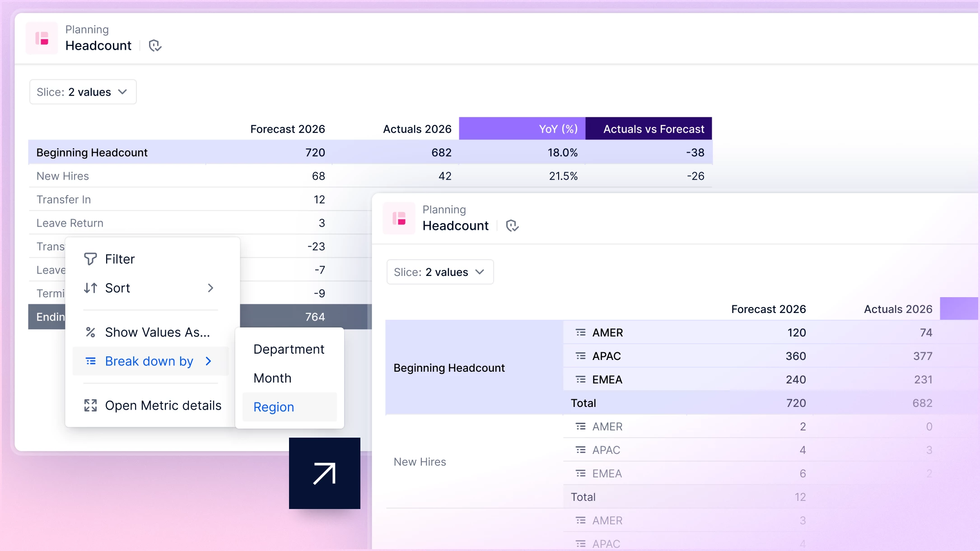The image size is (980, 551).
Task: Click the percent icon for Show Values As
Action: 90,332
